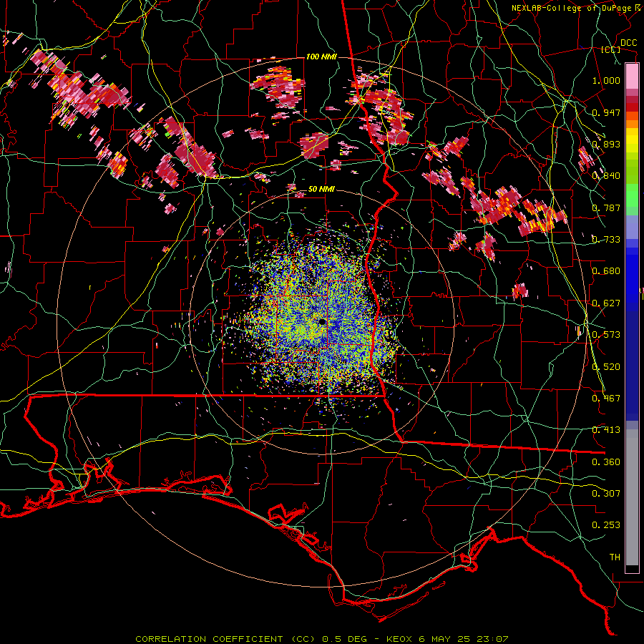Click the [CC] legend heading
The image size is (644, 644).
[x=611, y=49]
